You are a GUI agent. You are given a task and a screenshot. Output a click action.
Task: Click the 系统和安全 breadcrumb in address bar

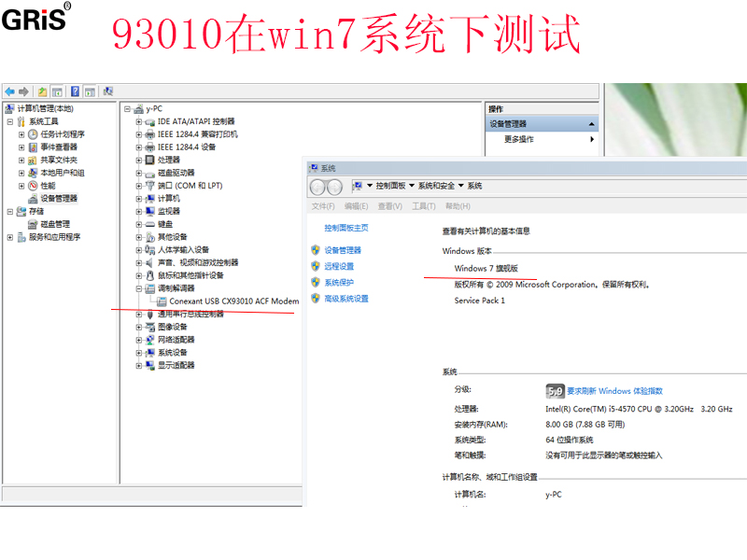(436, 186)
